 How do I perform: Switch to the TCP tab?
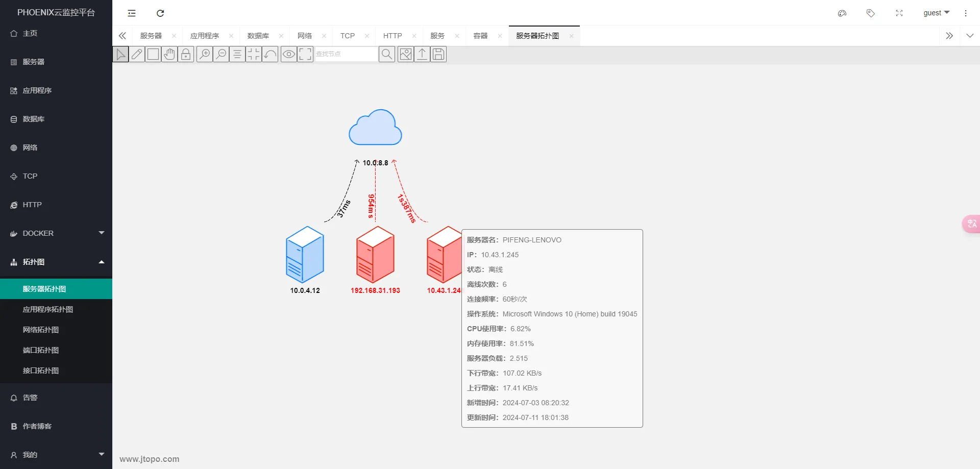tap(348, 36)
